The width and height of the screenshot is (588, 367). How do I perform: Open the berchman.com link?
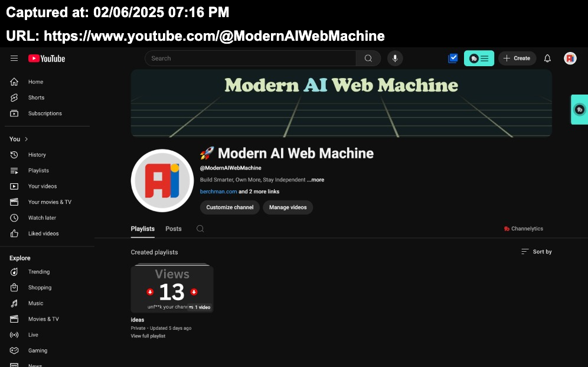[x=218, y=191]
